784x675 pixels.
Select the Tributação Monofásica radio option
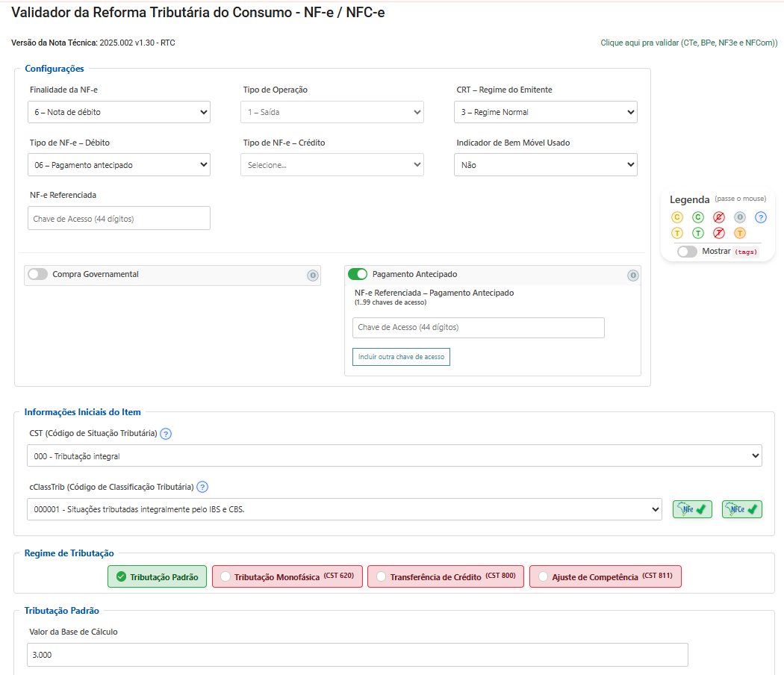[x=226, y=577]
